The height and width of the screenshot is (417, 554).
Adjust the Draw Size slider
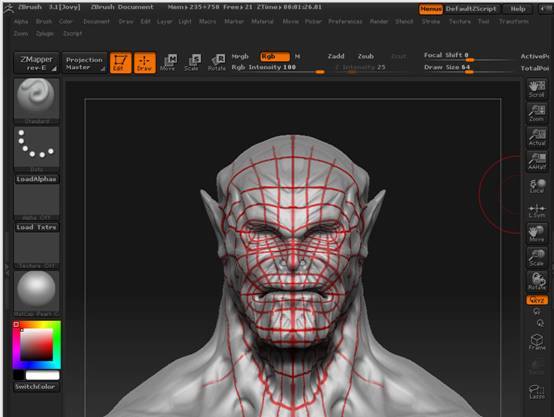point(468,68)
